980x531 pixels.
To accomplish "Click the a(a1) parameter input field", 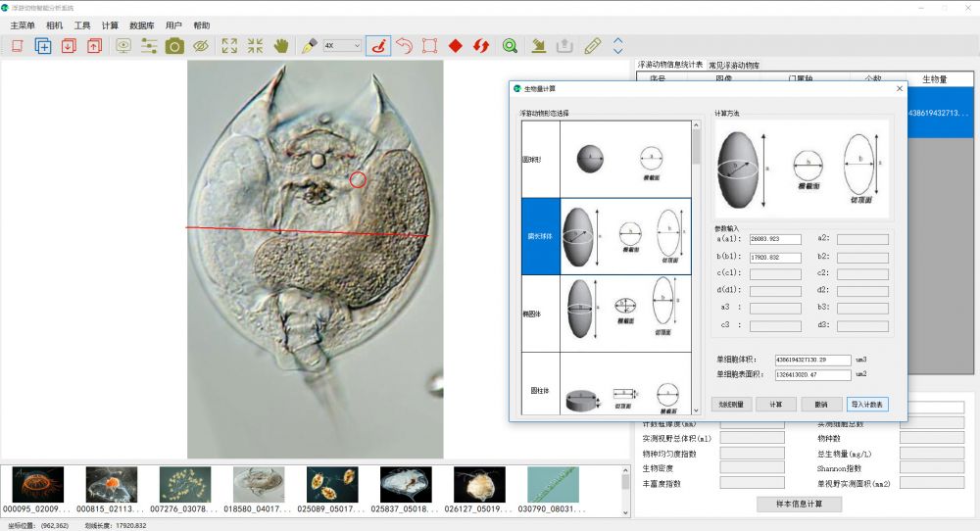I will [x=774, y=239].
